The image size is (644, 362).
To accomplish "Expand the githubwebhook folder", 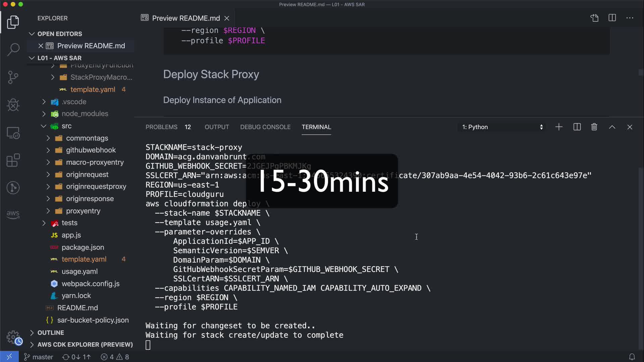I will click(x=91, y=150).
